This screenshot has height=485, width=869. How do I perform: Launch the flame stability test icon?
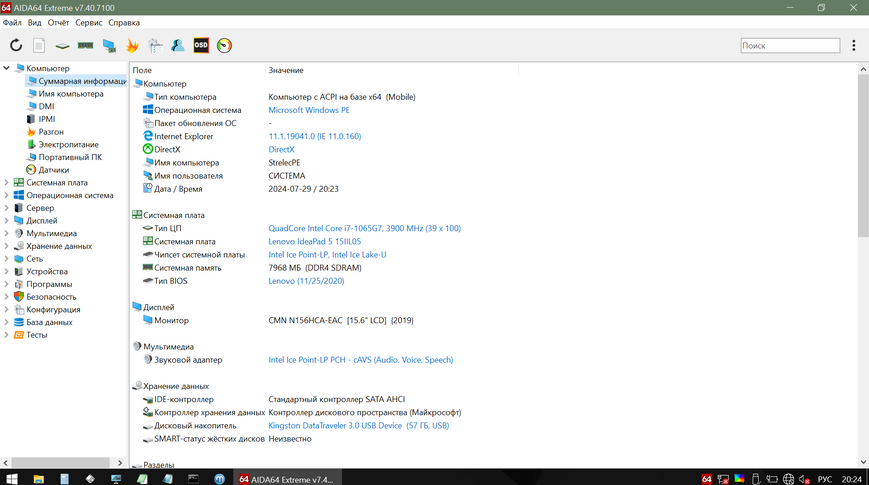click(132, 45)
